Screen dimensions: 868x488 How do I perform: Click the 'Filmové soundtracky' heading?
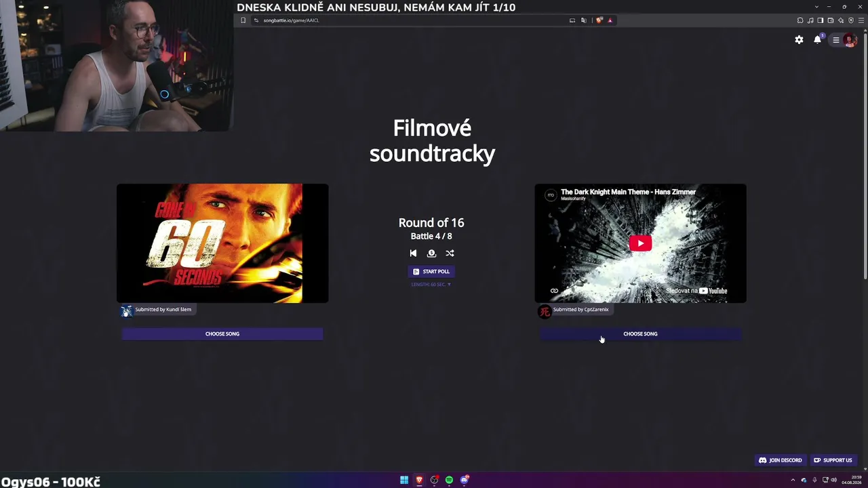click(432, 140)
